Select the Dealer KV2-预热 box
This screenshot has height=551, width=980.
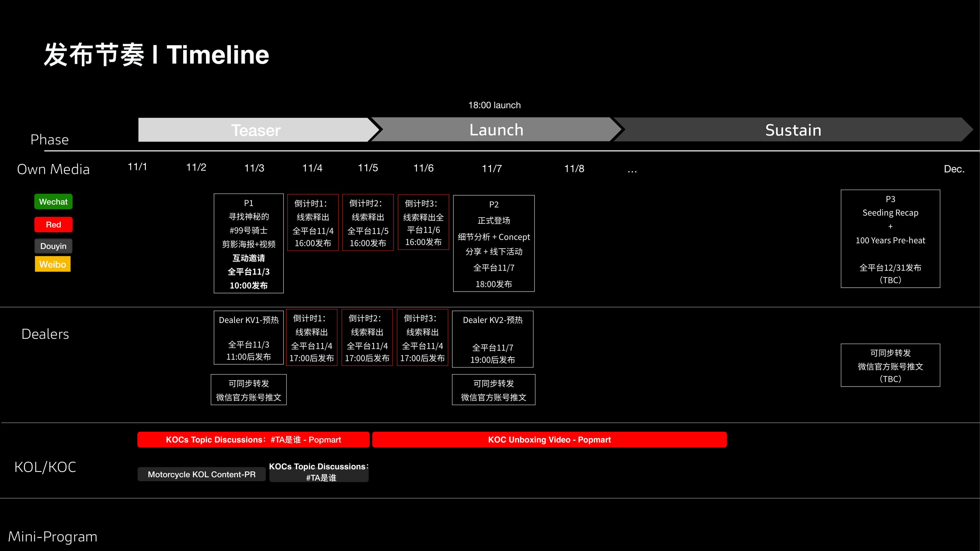coord(492,339)
